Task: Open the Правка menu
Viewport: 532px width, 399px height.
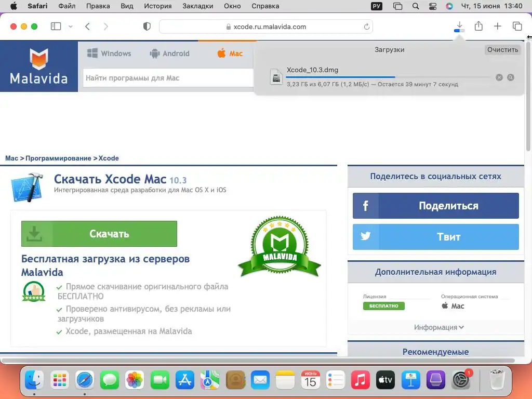Action: coord(98,6)
